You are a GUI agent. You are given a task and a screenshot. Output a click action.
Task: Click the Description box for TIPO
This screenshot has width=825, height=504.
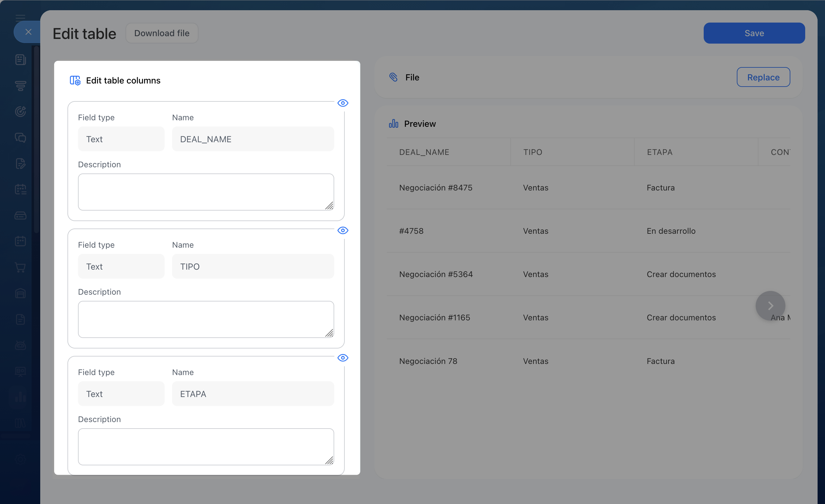[x=206, y=320]
